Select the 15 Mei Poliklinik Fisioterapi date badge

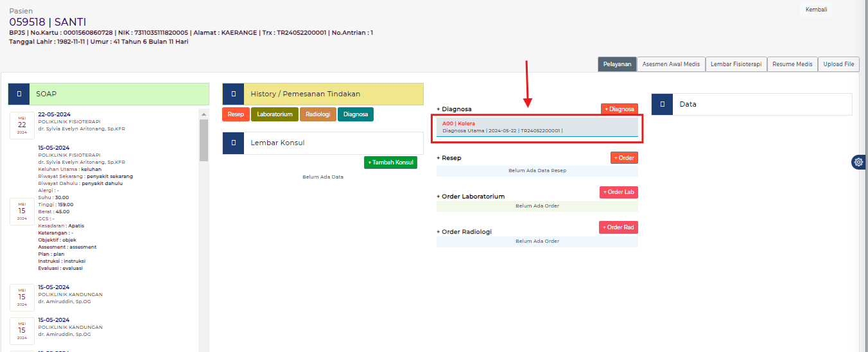coord(22,211)
